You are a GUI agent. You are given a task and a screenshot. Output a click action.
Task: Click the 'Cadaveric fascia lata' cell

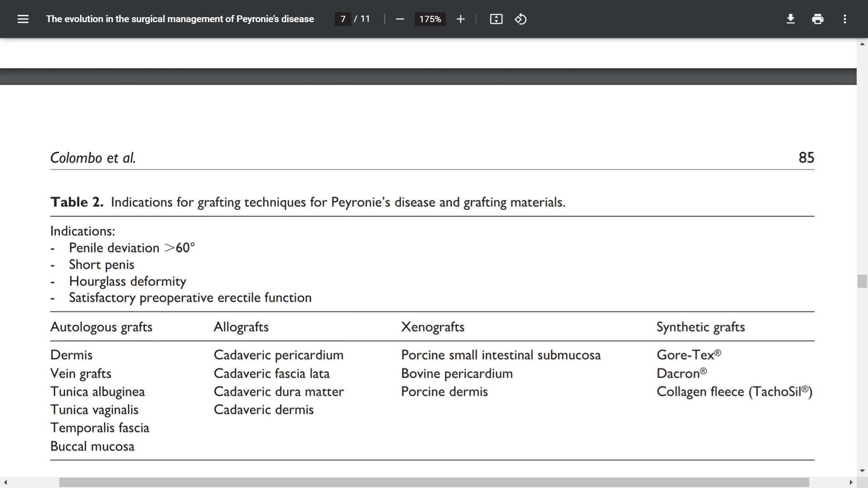[x=272, y=373]
